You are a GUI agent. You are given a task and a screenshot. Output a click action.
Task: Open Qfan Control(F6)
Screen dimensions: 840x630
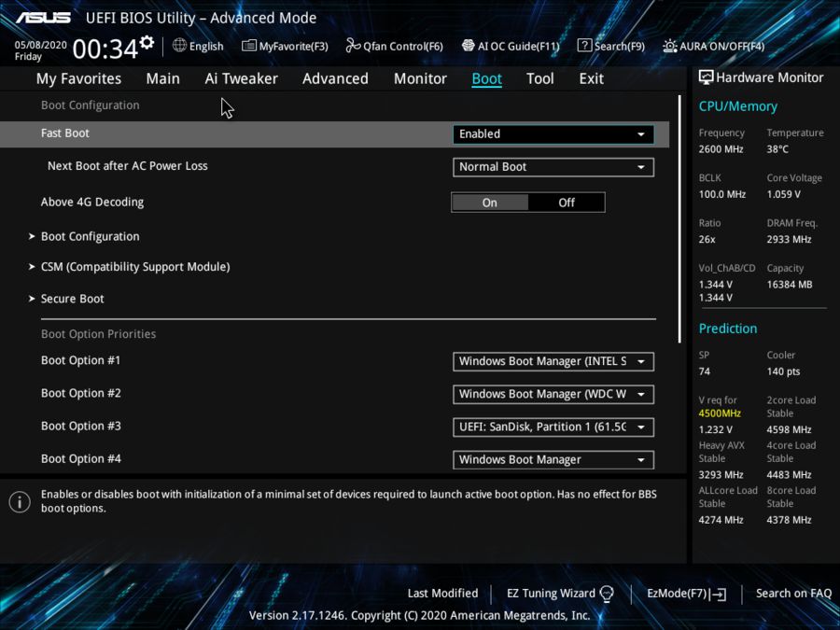(395, 46)
